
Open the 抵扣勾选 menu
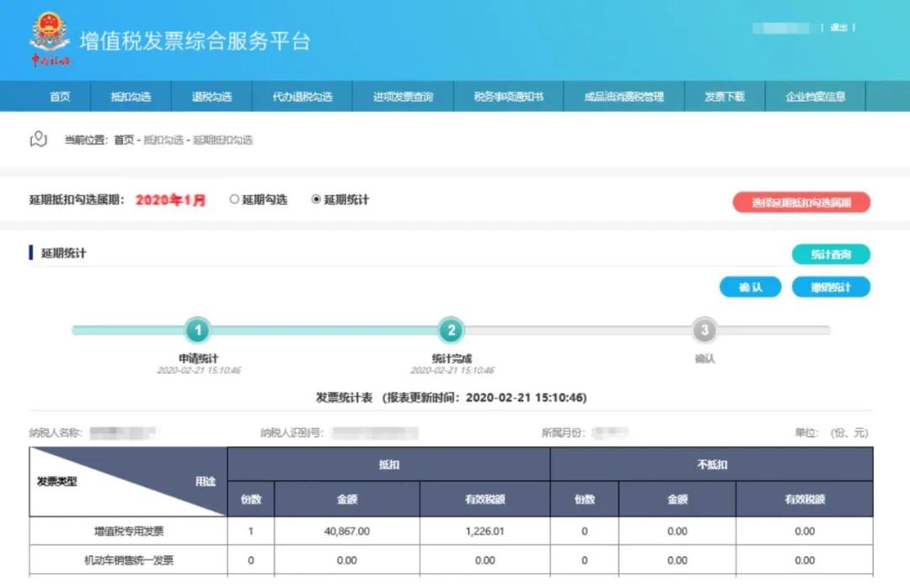coord(131,96)
